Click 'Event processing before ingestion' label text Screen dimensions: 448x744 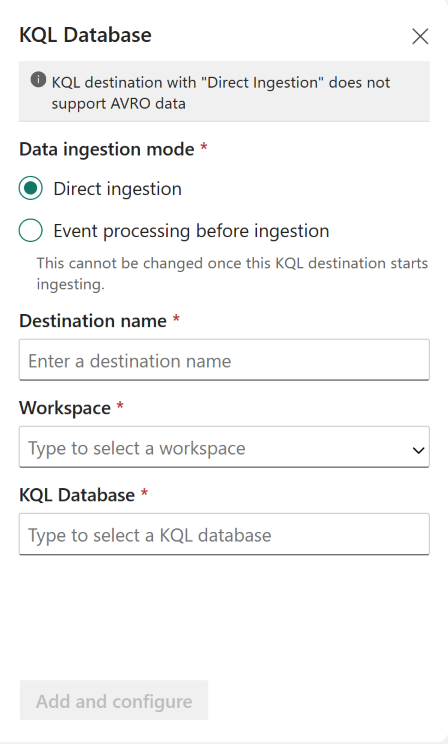(191, 231)
